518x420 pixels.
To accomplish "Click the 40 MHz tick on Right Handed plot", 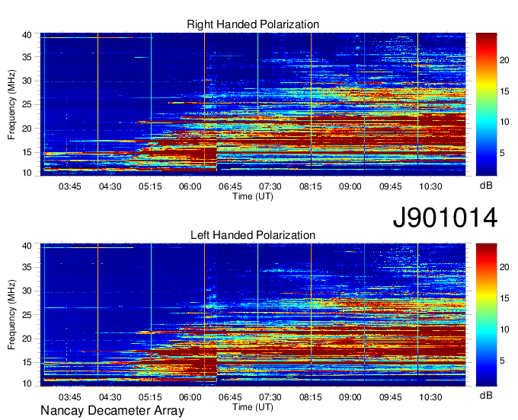I will 27,35.
